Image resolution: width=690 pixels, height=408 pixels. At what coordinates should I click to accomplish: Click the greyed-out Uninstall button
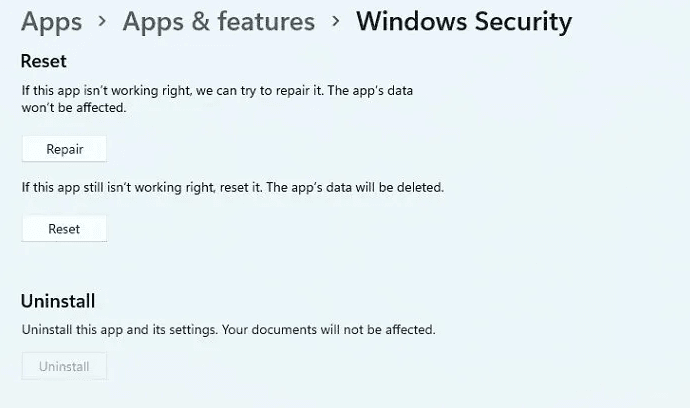pos(64,366)
